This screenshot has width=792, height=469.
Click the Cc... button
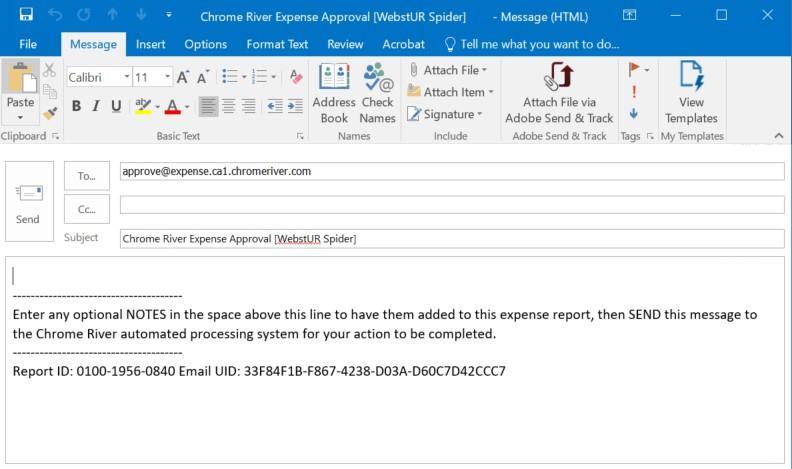[87, 209]
